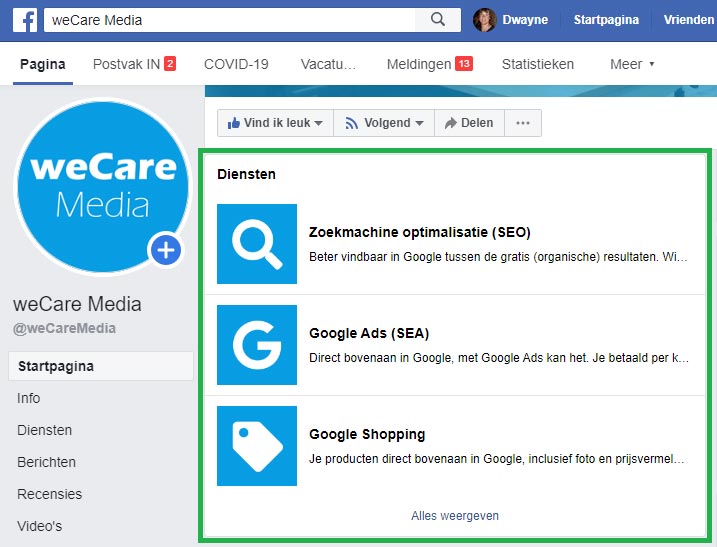Viewport: 717px width, 547px height.
Task: Open Berichten in the sidebar
Action: point(46,462)
